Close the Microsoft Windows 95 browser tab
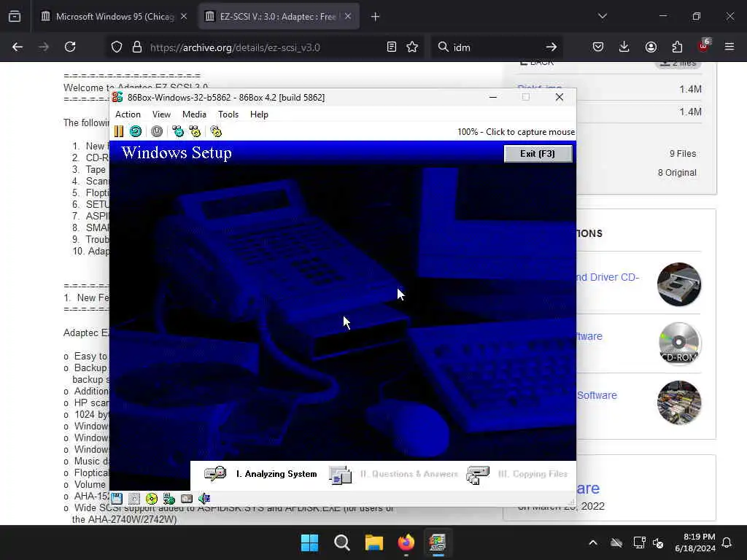The image size is (747, 560). [x=184, y=17]
